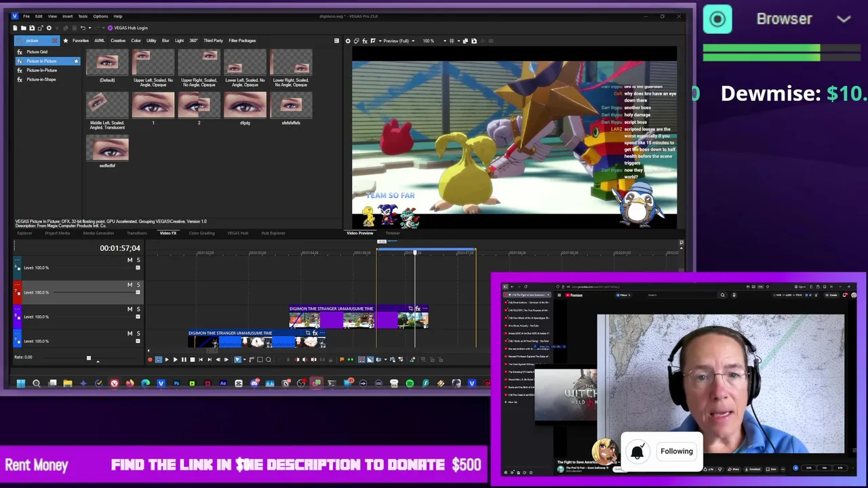Screen dimensions: 868x488
Task: Open the Options menu
Action: click(x=100, y=16)
